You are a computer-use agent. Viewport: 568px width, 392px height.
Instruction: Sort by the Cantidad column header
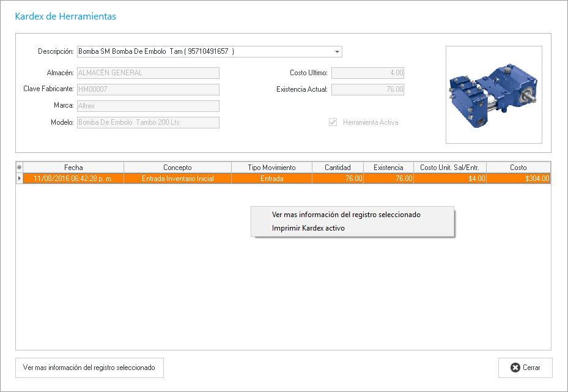pyautogui.click(x=337, y=168)
